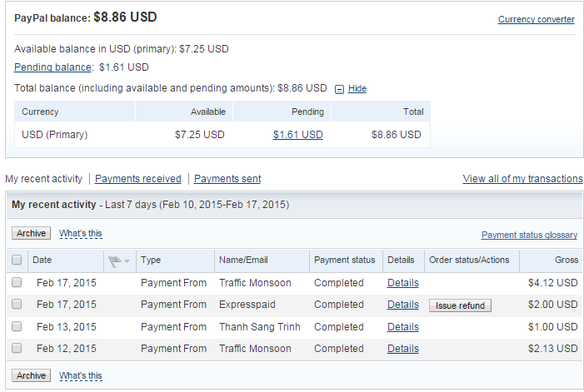Check the Feb 12 Traffic Monsoon transaction
The width and height of the screenshot is (584, 392).
(17, 349)
